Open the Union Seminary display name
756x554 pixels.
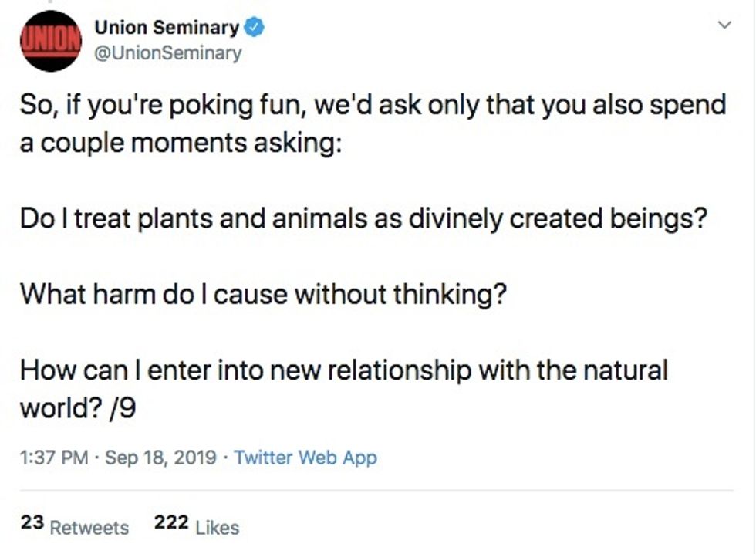point(166,29)
